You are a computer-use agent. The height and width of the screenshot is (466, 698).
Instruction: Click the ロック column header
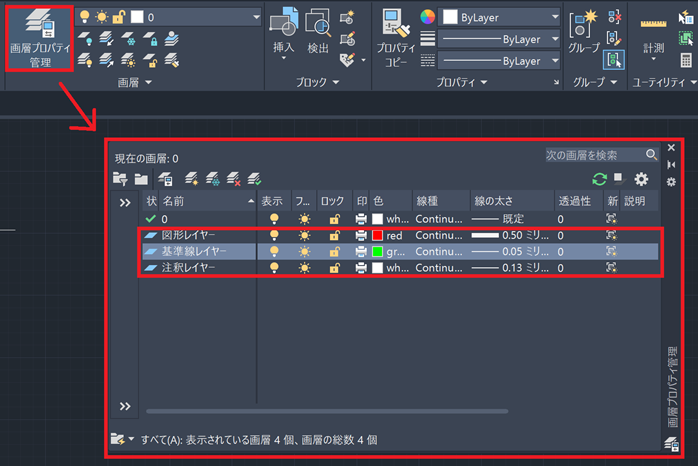click(x=333, y=201)
